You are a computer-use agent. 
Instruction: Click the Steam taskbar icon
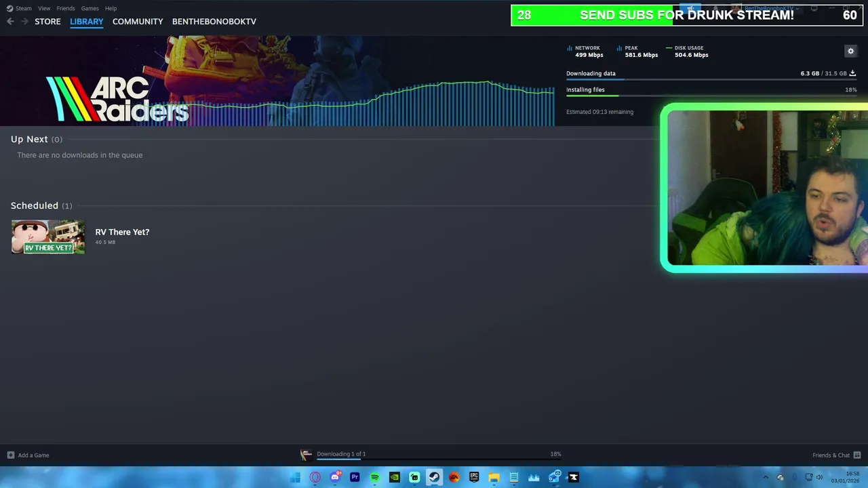point(434,477)
